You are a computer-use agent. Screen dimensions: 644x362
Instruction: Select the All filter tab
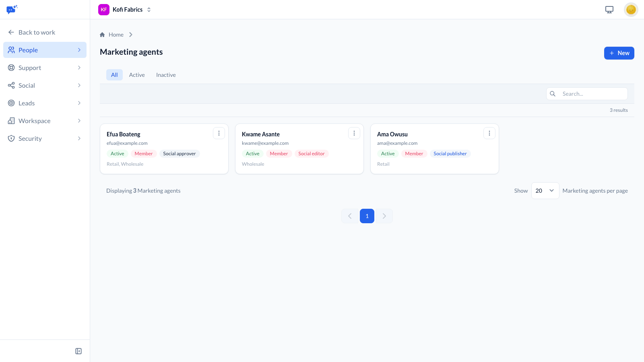point(114,75)
